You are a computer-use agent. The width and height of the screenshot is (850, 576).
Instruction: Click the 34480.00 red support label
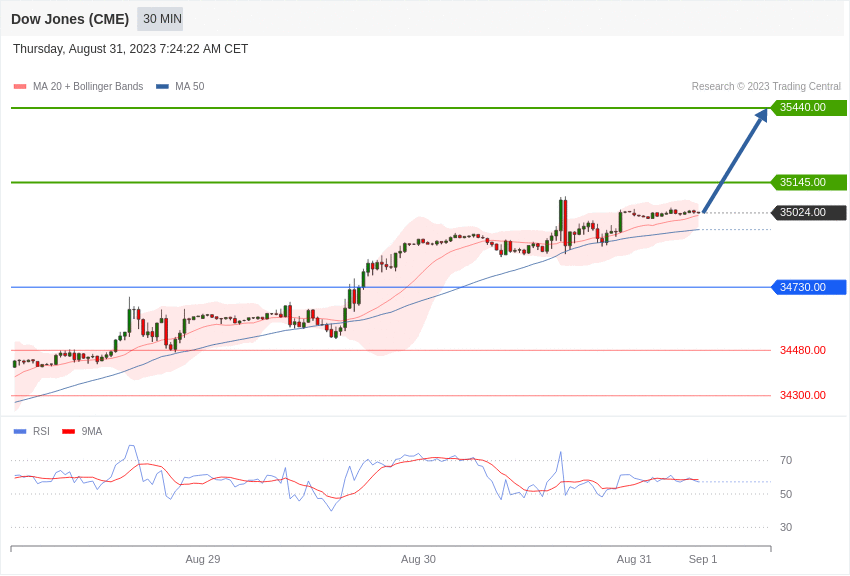[x=803, y=350]
